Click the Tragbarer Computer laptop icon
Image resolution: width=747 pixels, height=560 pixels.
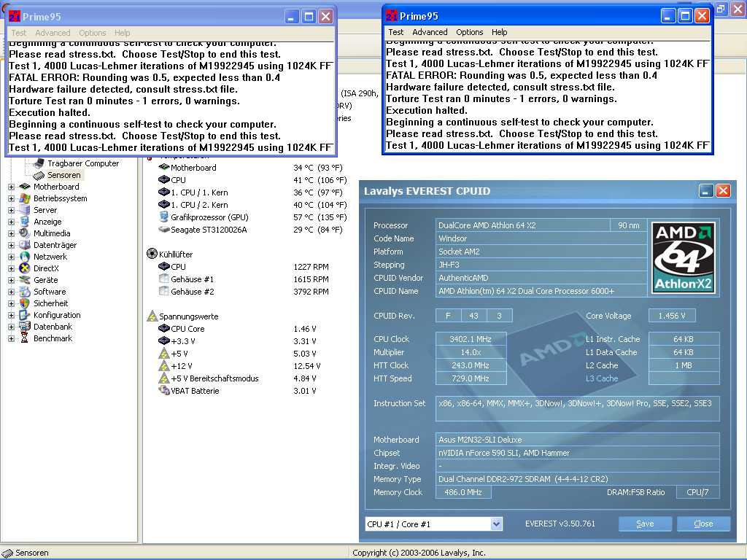click(39, 163)
